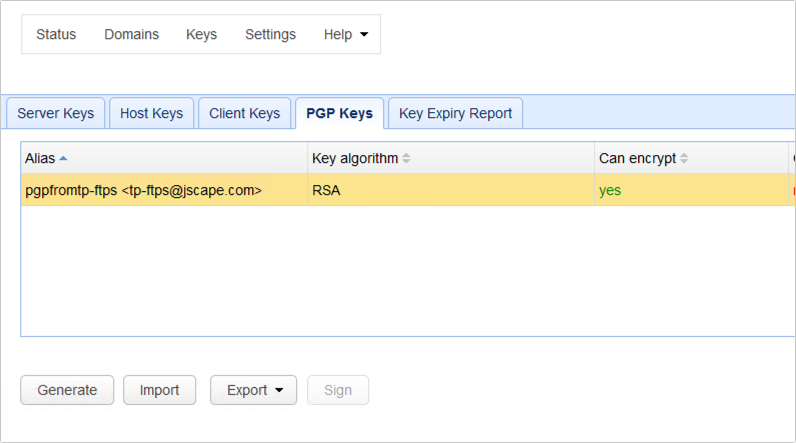
Task: Click the disabled Sign button
Action: 338,390
